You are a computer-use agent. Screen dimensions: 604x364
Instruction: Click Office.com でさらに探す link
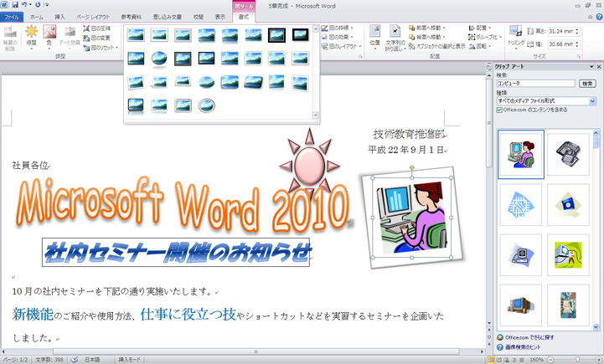click(x=529, y=337)
